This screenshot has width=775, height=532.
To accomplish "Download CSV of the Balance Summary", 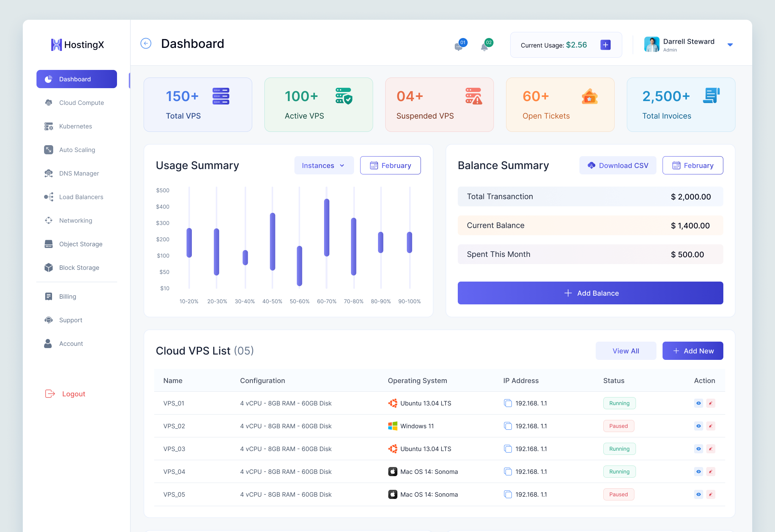I will click(x=618, y=165).
